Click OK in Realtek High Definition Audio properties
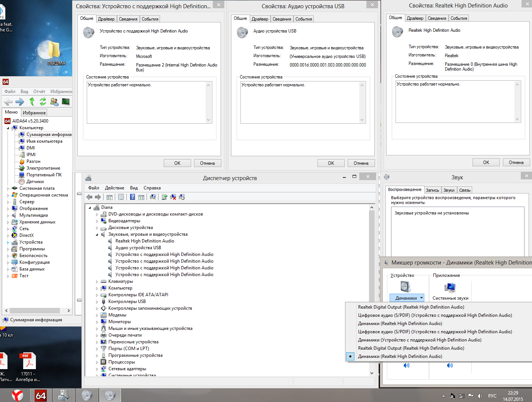Image resolution: width=532 pixels, height=402 pixels. (x=486, y=163)
